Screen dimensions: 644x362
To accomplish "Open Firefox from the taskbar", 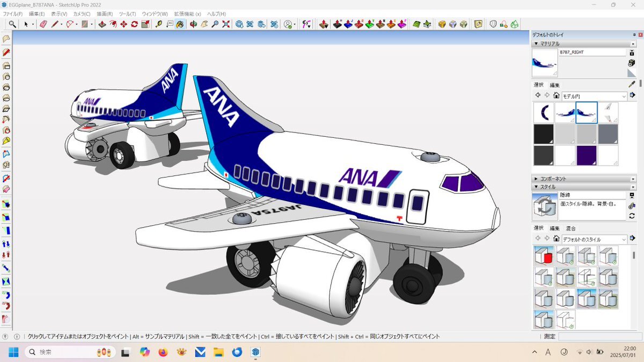I will 163,352.
